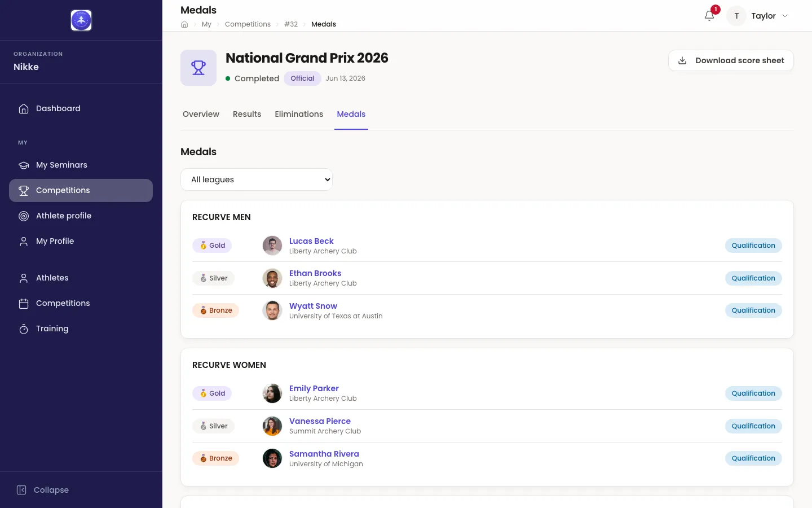Switch to the Overview tab
812x508 pixels.
[x=201, y=114]
